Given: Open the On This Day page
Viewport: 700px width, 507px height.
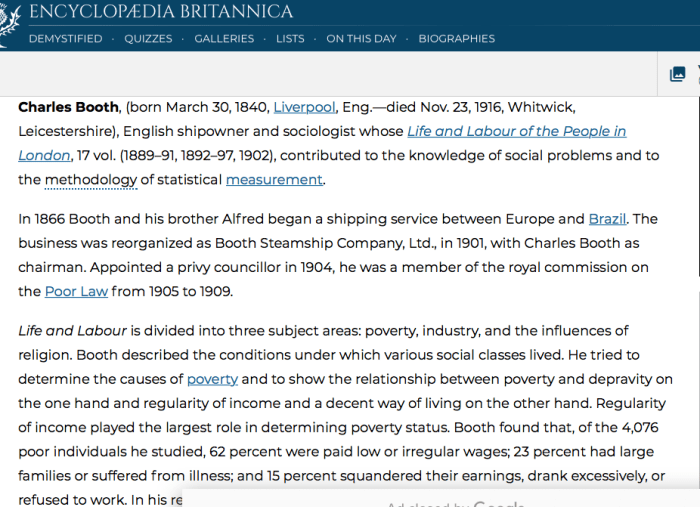Looking at the screenshot, I should pos(361,39).
